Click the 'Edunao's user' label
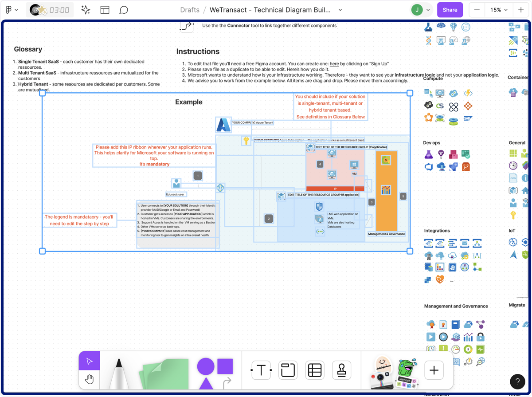 pyautogui.click(x=175, y=194)
